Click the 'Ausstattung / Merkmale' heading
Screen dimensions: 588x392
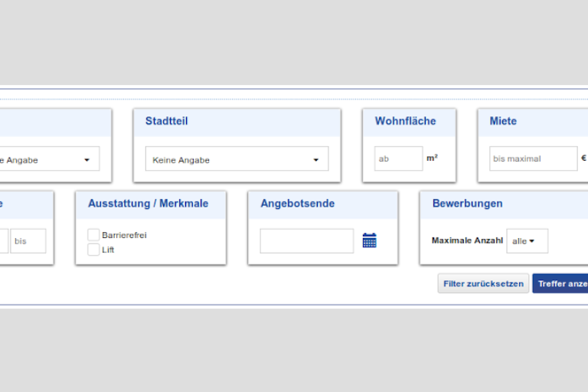click(x=148, y=204)
